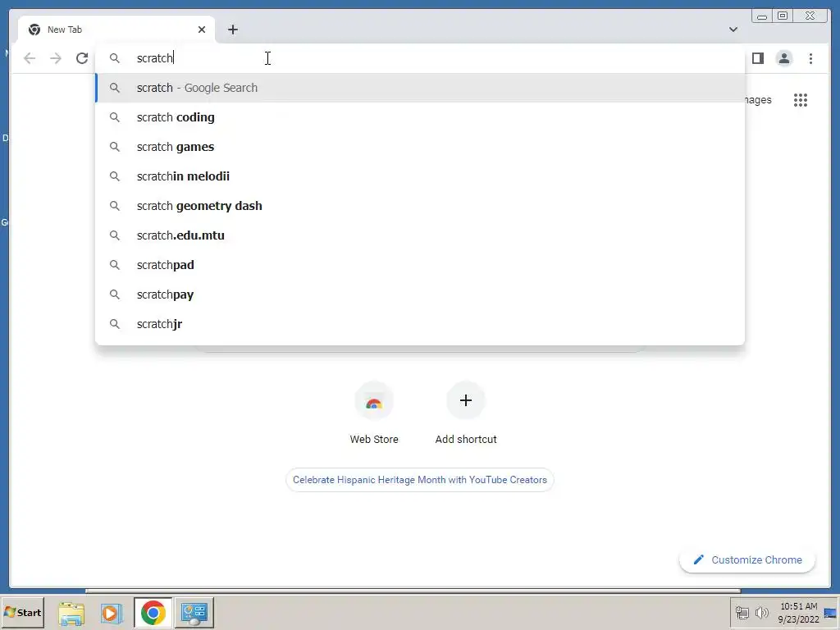This screenshot has width=840, height=630.
Task: Open Chrome's three-dot menu
Action: click(810, 58)
